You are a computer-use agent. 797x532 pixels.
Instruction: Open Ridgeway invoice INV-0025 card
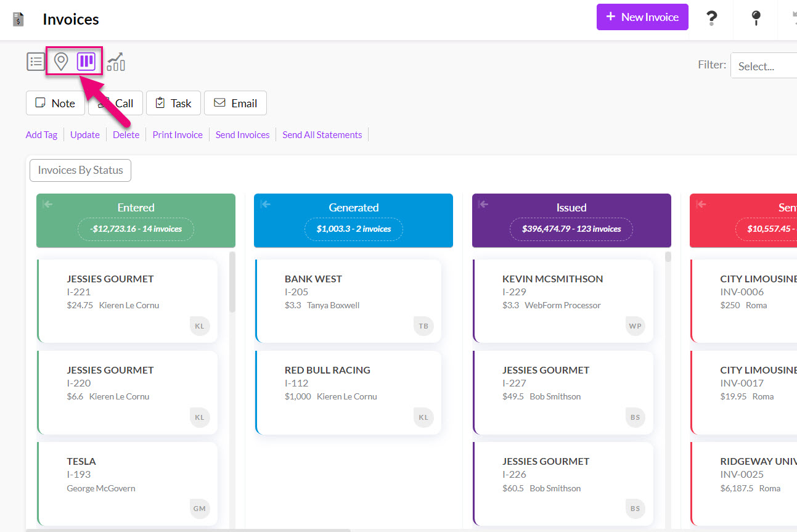[x=744, y=483]
